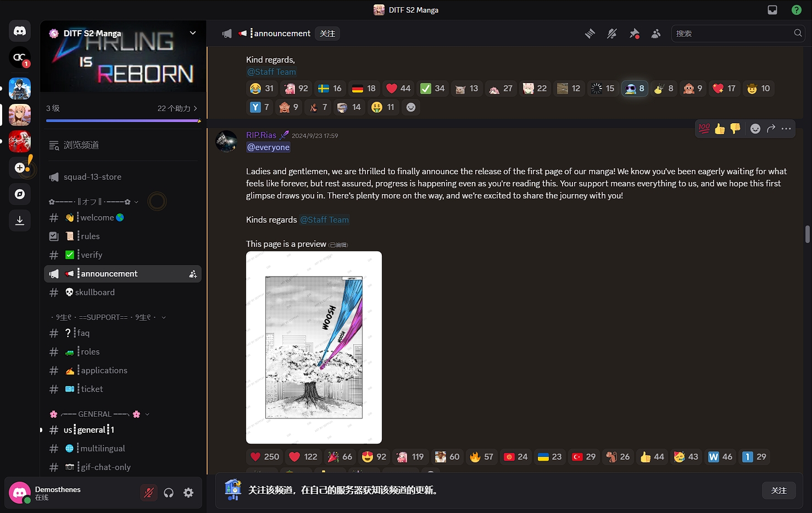Toggle fire reaction 57
The height and width of the screenshot is (513, 812).
(481, 457)
